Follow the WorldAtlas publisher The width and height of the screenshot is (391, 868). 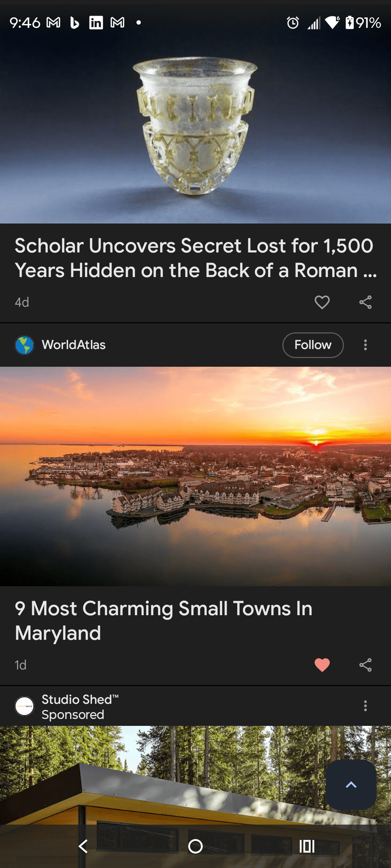coord(313,345)
